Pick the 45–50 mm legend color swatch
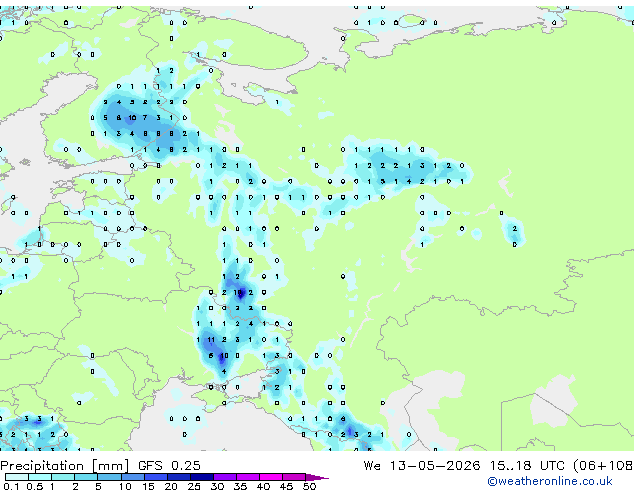 [x=294, y=477]
